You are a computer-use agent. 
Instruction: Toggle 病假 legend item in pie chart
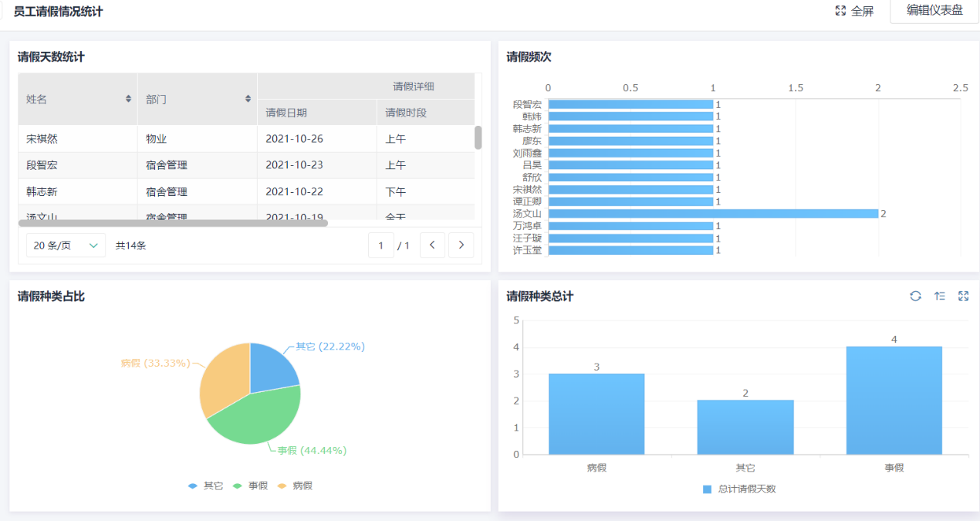point(296,485)
